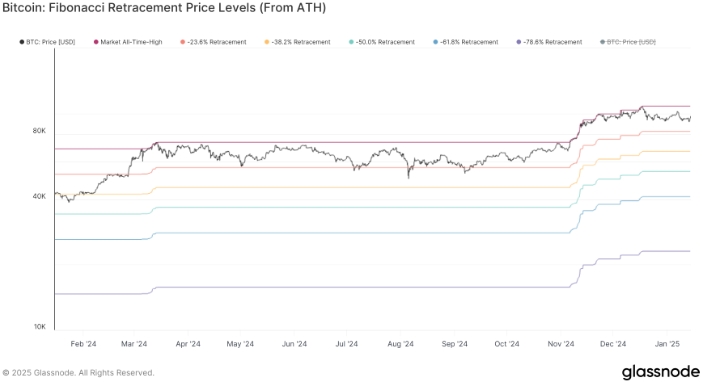The height and width of the screenshot is (382, 702).
Task: Click the glassnode logo
Action: pos(660,372)
